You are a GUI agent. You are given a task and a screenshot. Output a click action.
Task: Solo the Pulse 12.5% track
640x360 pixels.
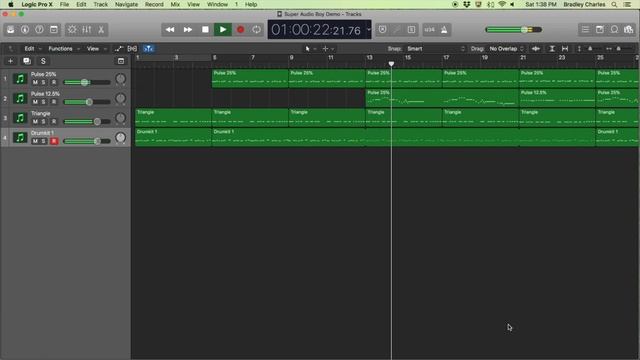point(44,102)
